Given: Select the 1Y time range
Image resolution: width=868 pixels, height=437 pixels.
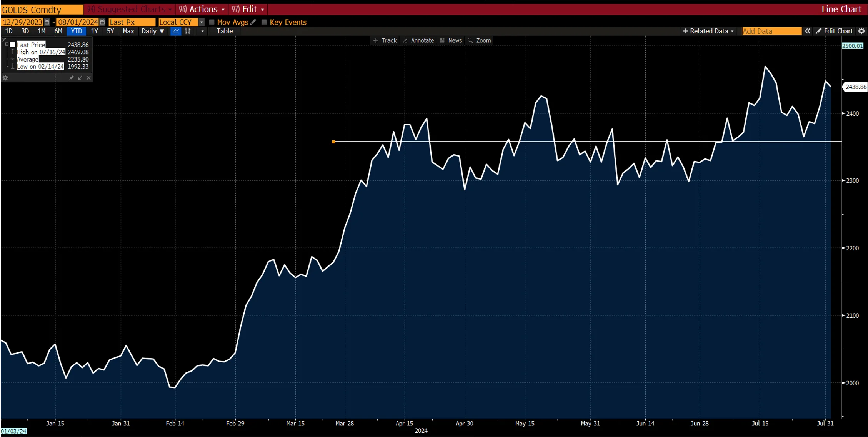Looking at the screenshot, I should [x=94, y=31].
